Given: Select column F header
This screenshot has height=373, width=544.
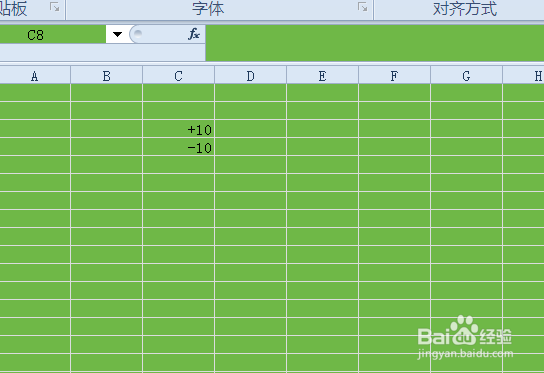Looking at the screenshot, I should point(394,75).
